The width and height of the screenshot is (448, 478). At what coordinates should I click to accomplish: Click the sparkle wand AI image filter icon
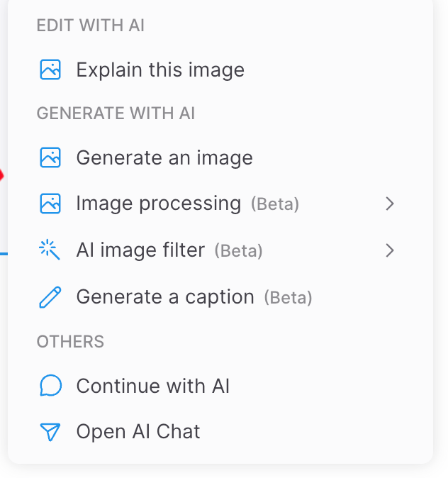click(50, 250)
